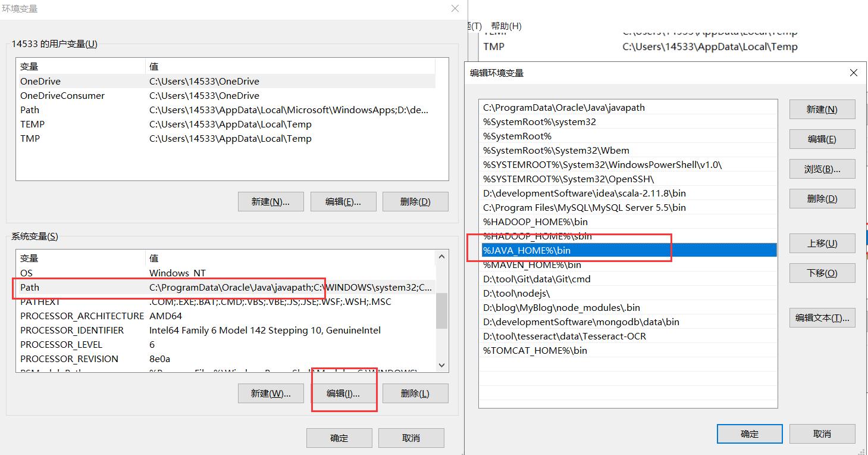Viewport: 868px width, 455px height.
Task: Close the 环境变量 window
Action: (455, 8)
